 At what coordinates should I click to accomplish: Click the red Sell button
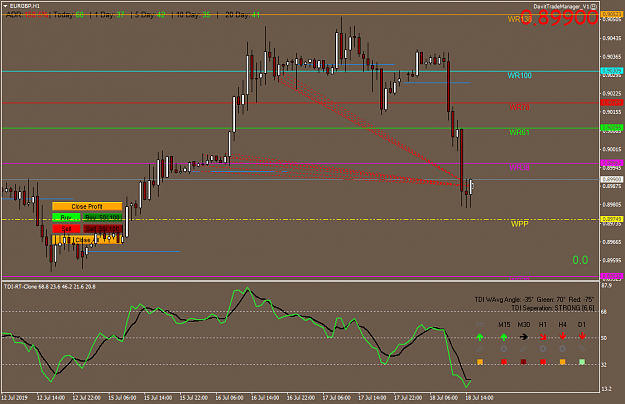coord(66,229)
